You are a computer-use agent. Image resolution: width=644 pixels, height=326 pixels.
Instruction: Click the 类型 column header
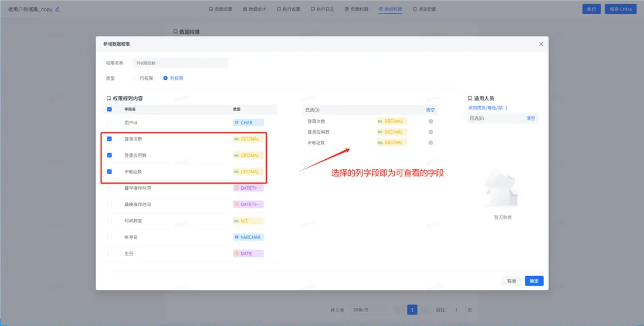click(236, 109)
